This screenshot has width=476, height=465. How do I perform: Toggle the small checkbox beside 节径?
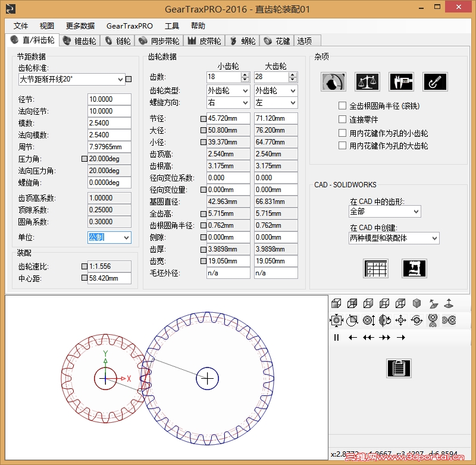203,118
